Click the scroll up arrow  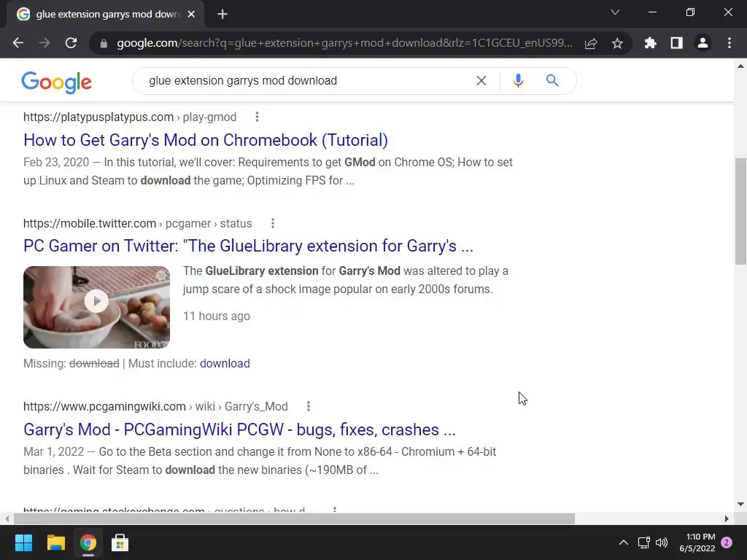tap(740, 66)
